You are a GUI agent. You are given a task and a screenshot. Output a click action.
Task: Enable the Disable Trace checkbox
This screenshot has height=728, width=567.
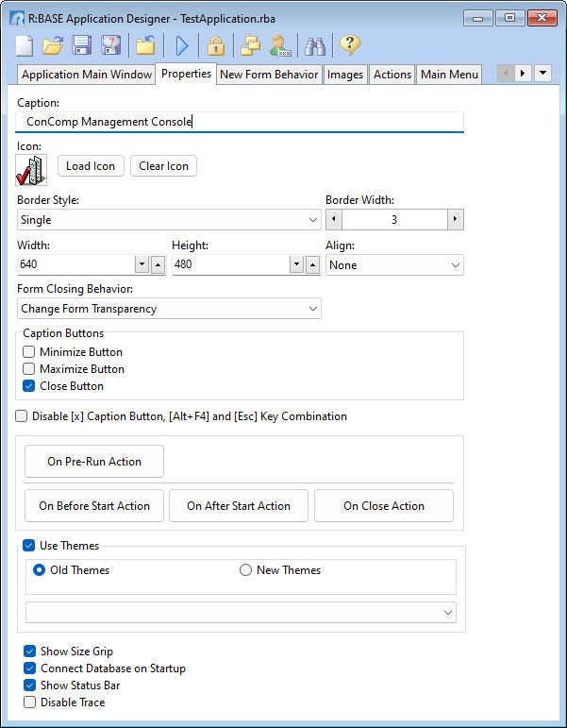click(x=29, y=702)
